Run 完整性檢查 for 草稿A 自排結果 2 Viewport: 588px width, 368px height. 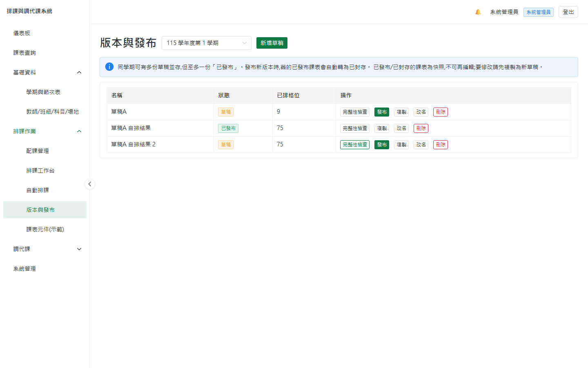[x=355, y=145]
